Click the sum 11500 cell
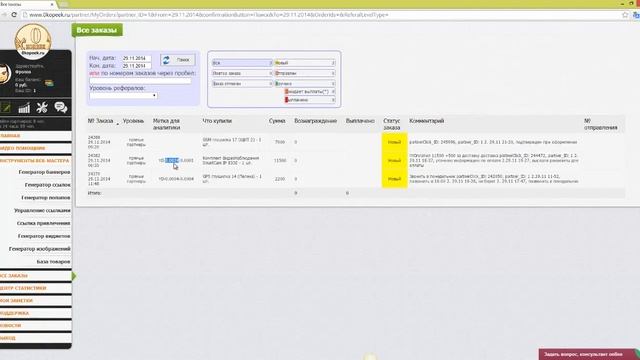640x360 pixels. pyautogui.click(x=280, y=160)
